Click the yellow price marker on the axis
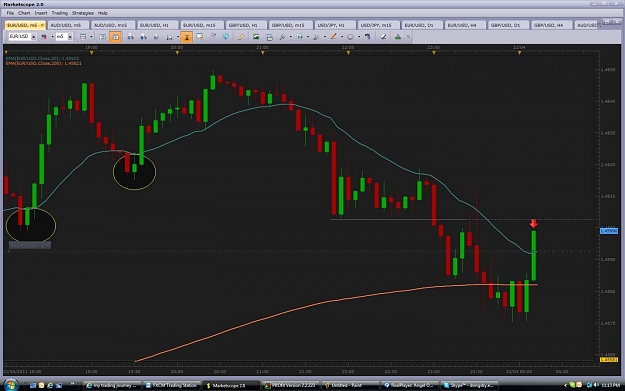Image resolution: width=625 pixels, height=391 pixels. coord(609,360)
